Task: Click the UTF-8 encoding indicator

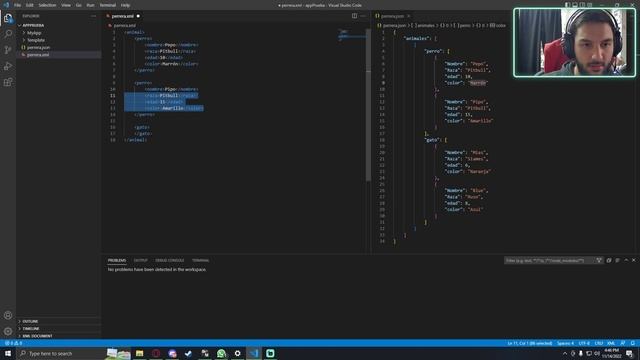Action: 584,343
